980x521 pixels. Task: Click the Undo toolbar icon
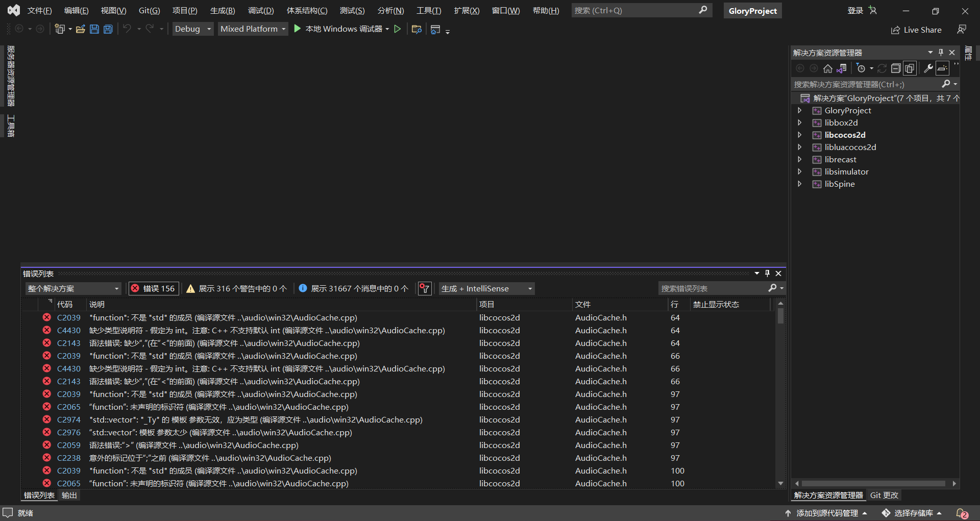click(x=128, y=29)
